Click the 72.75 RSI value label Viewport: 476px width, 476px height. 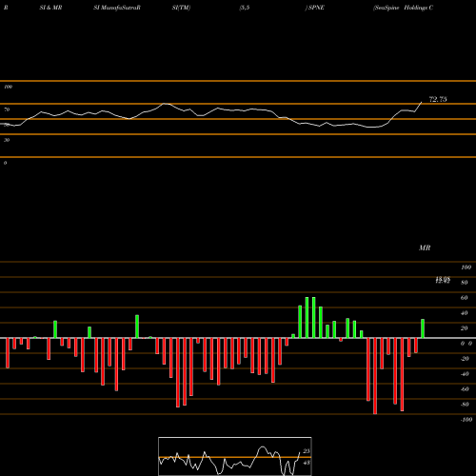tap(438, 99)
